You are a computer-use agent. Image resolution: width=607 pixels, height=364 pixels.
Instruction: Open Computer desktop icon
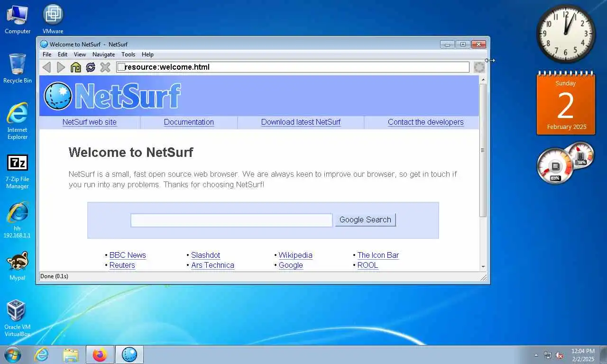[18, 19]
